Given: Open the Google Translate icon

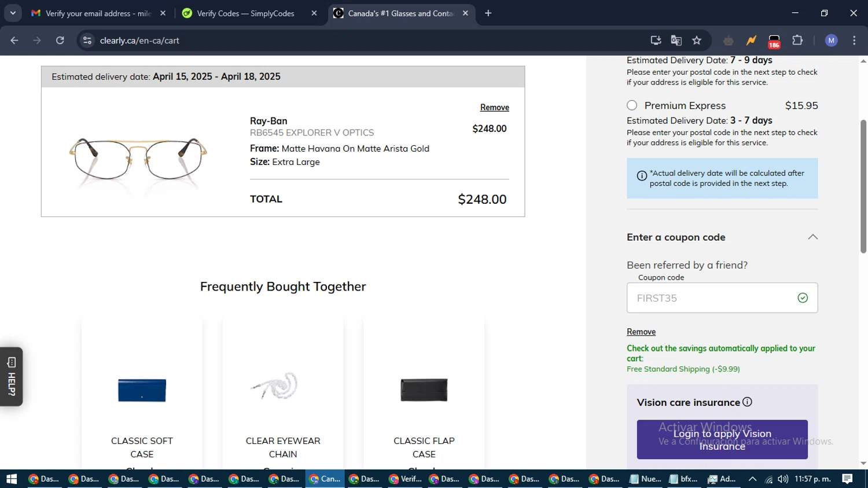Looking at the screenshot, I should point(676,41).
